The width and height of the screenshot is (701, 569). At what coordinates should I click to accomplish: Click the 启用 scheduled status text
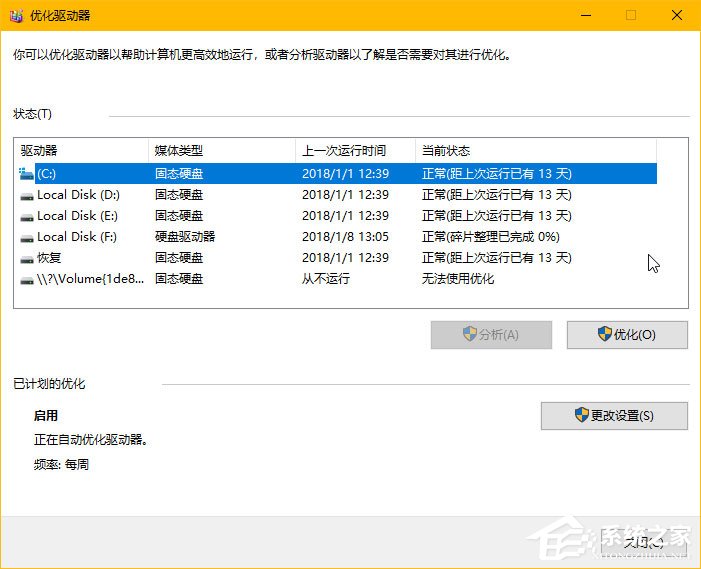[x=46, y=416]
